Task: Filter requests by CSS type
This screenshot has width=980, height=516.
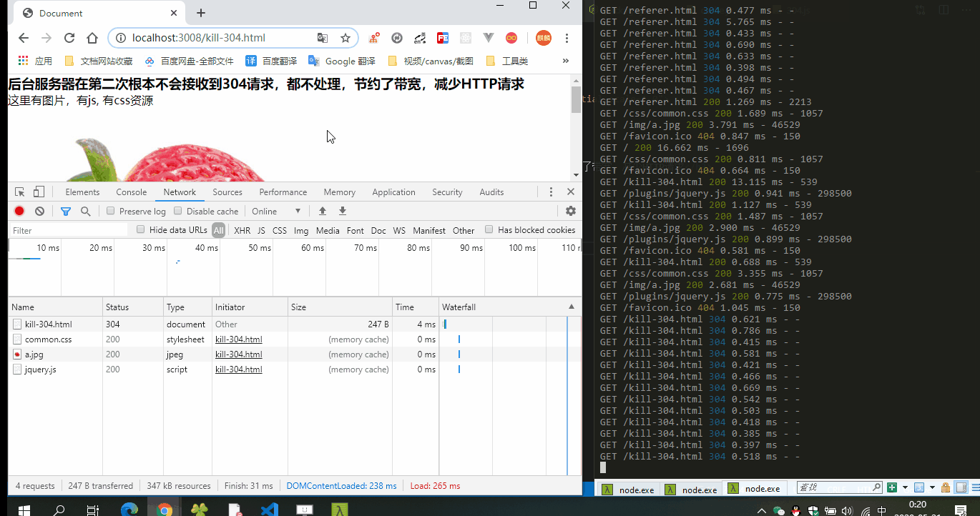Action: pos(280,230)
